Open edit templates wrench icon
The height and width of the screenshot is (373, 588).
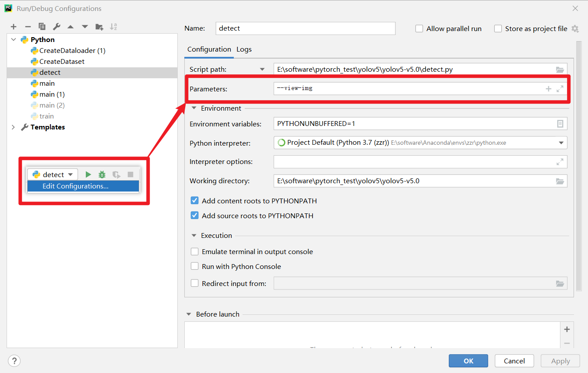[56, 27]
